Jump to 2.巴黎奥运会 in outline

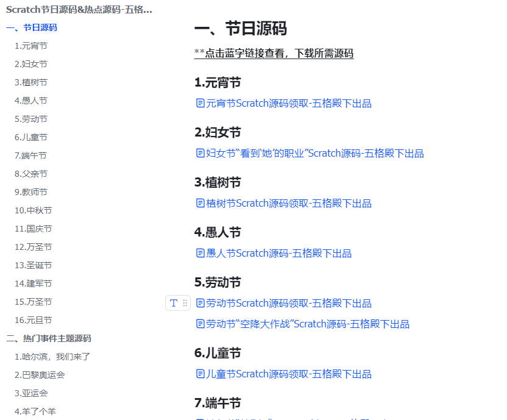tap(40, 375)
